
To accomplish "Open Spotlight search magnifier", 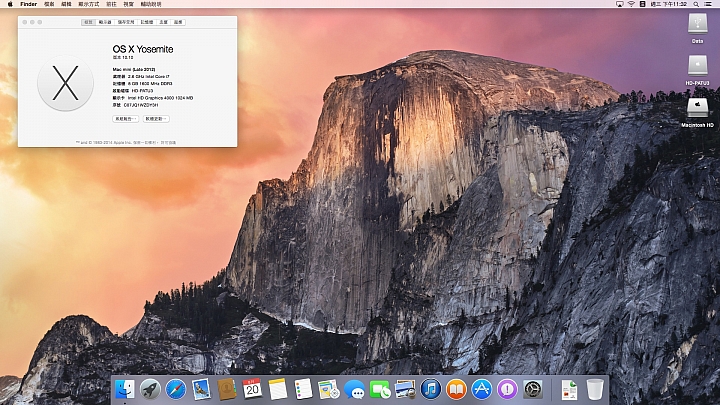I will click(x=696, y=4).
